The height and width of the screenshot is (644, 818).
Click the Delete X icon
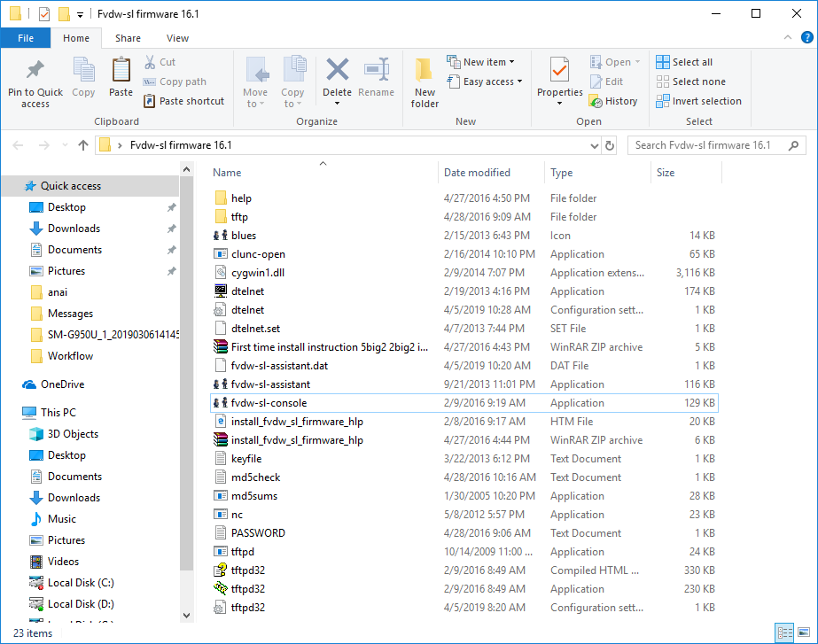pyautogui.click(x=337, y=69)
